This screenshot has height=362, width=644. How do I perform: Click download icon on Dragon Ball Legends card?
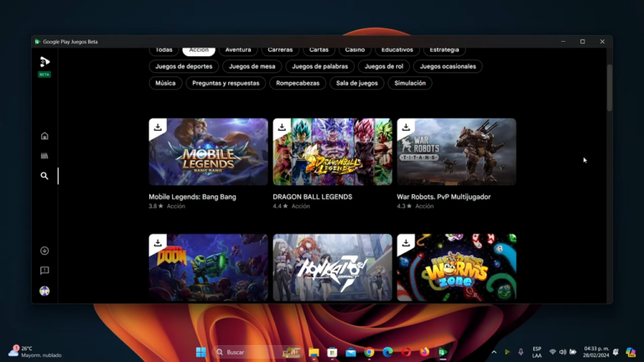point(282,127)
